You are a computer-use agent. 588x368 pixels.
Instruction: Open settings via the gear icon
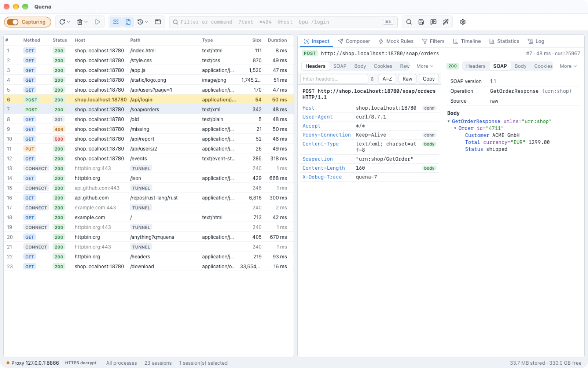click(463, 22)
